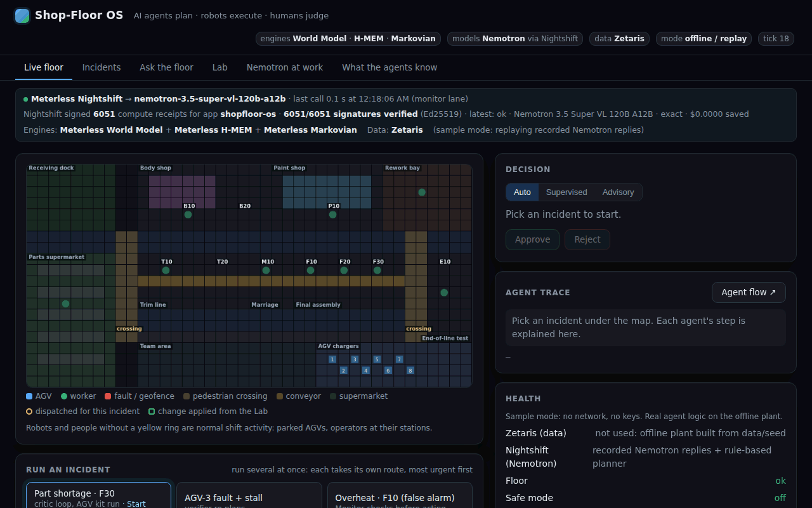The image size is (812, 508).
Task: Open the Agent flow view
Action: pyautogui.click(x=749, y=292)
